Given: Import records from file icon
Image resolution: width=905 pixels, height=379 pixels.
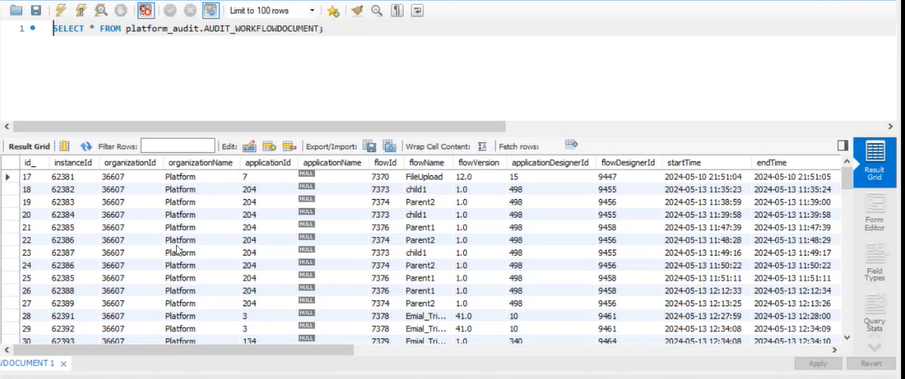Looking at the screenshot, I should coord(390,146).
